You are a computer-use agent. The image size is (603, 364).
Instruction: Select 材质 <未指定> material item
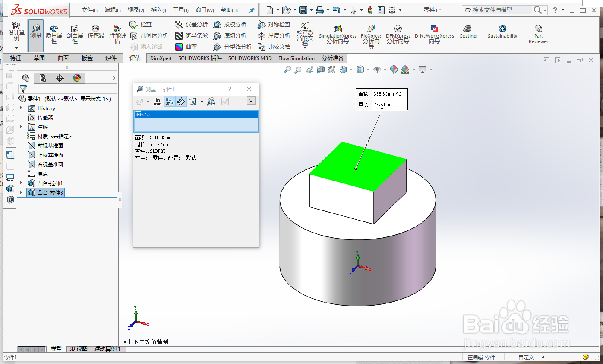tap(50, 136)
